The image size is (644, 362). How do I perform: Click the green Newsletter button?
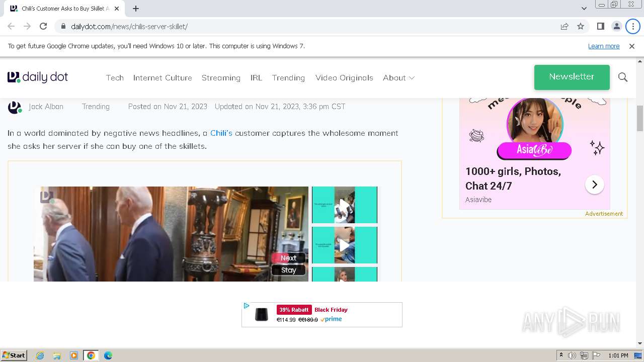coord(572,77)
